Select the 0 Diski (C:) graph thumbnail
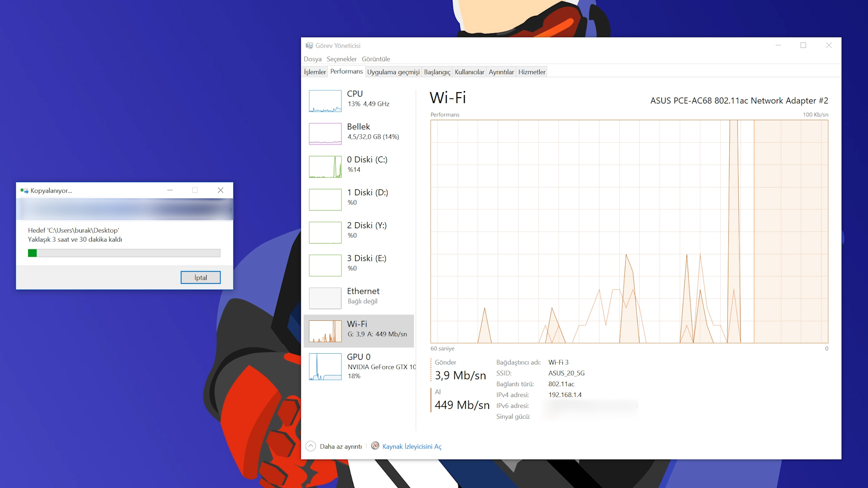The height and width of the screenshot is (488, 868). [x=325, y=167]
